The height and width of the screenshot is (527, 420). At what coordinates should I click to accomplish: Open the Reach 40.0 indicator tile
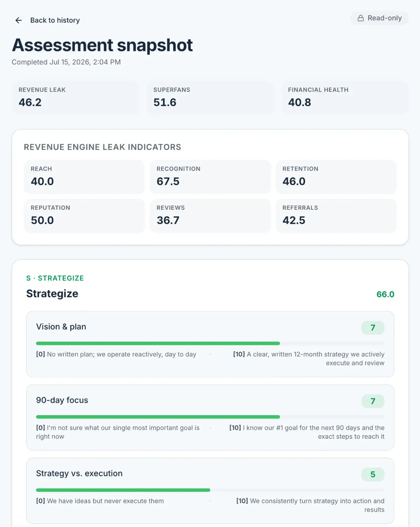[84, 176]
